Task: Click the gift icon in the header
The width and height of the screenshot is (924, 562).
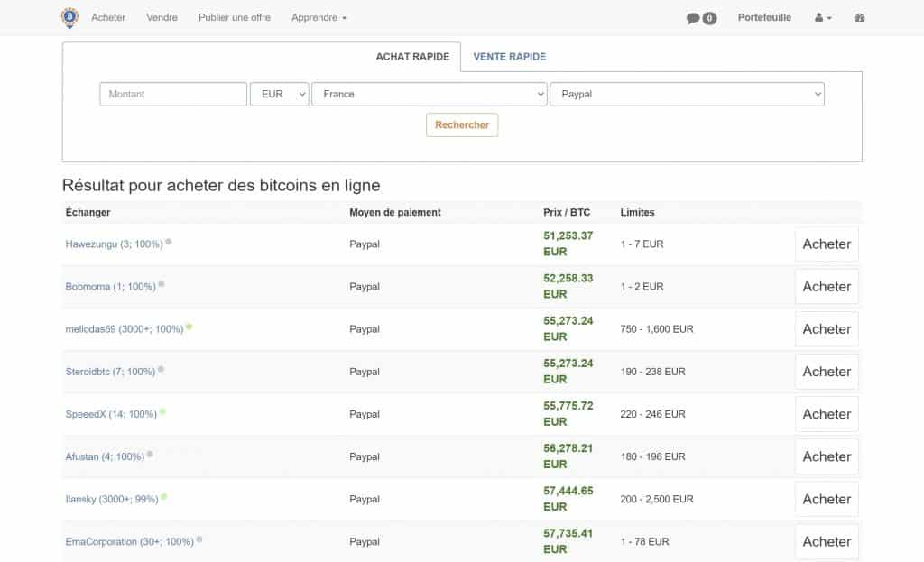Action: 858,17
